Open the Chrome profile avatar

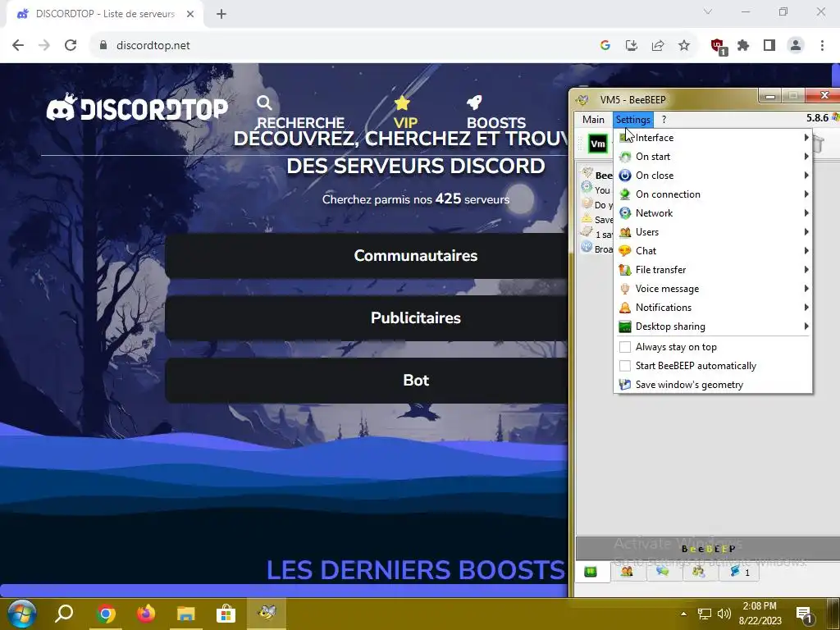tap(796, 45)
